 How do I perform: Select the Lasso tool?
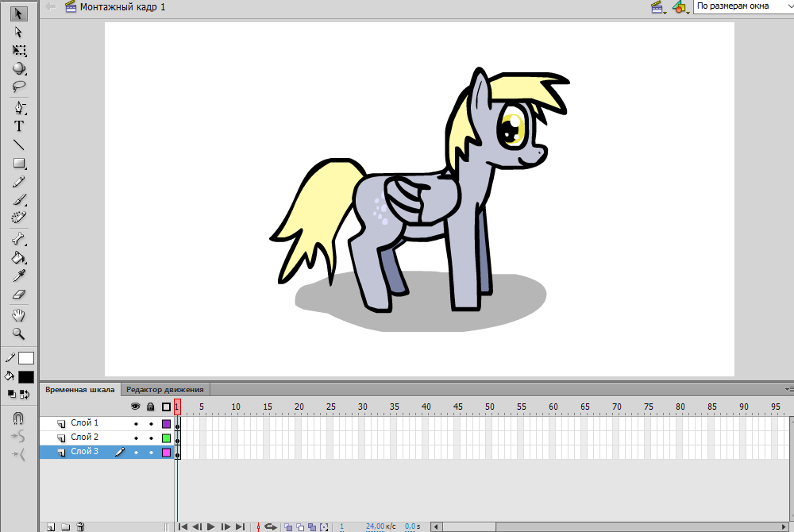19,87
